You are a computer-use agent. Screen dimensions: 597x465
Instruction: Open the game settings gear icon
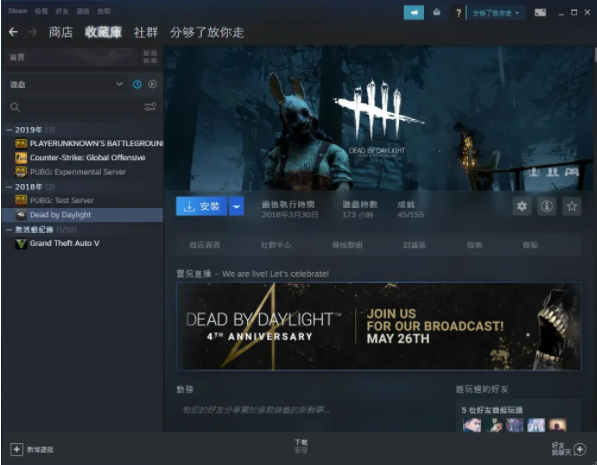(522, 206)
